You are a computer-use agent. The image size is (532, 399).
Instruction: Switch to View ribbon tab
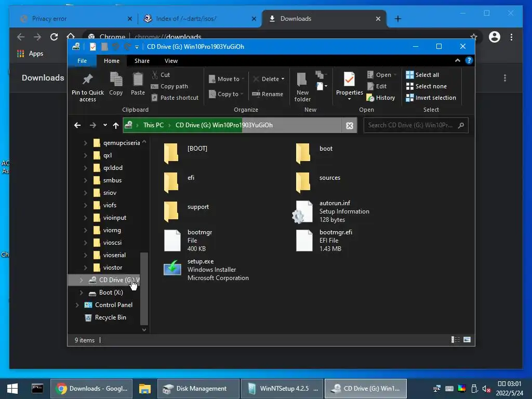click(171, 61)
